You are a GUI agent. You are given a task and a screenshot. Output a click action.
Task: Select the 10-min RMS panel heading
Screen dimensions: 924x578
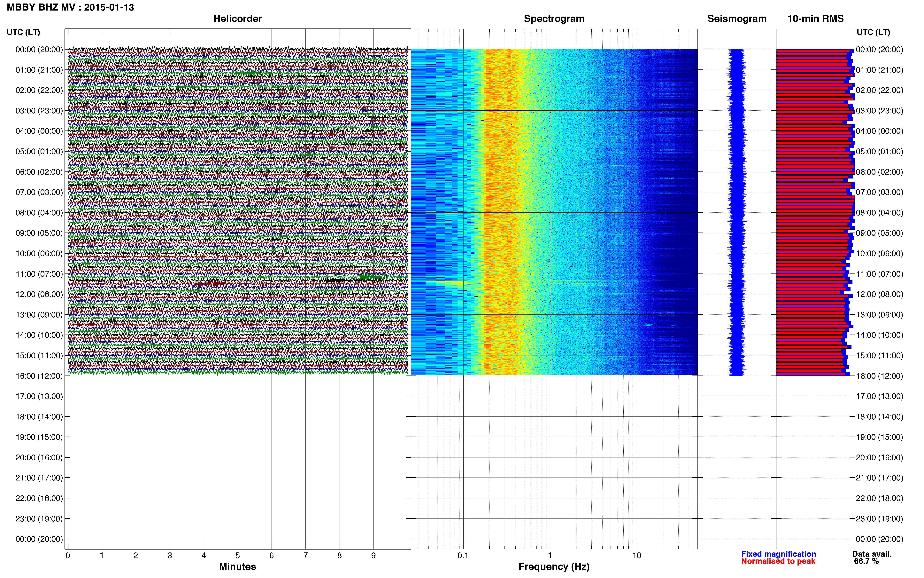pos(816,19)
